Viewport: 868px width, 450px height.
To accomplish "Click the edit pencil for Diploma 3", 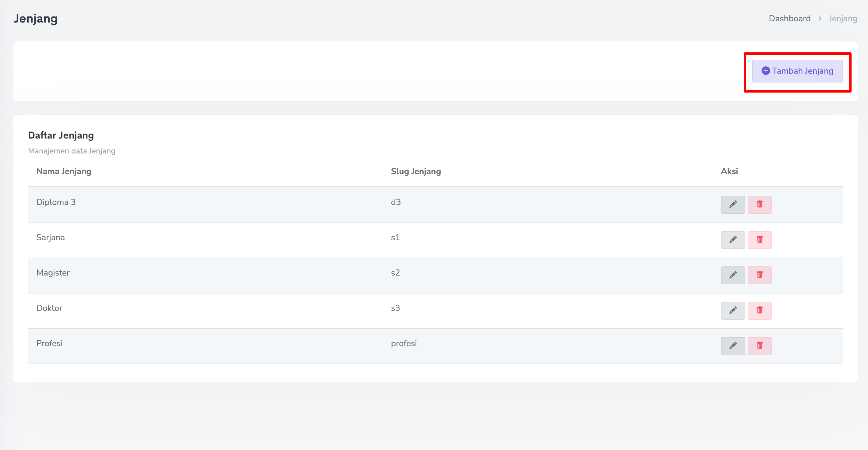I will pos(732,205).
